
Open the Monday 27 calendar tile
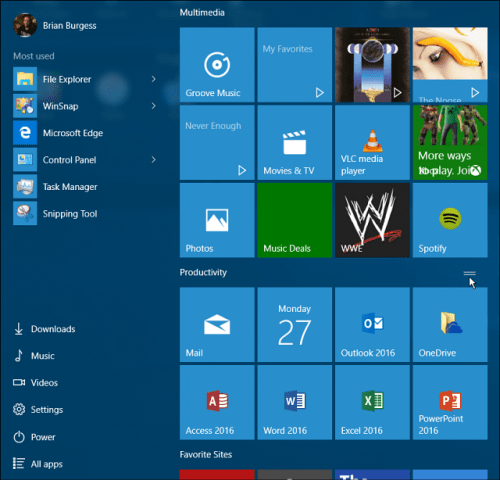click(x=295, y=325)
